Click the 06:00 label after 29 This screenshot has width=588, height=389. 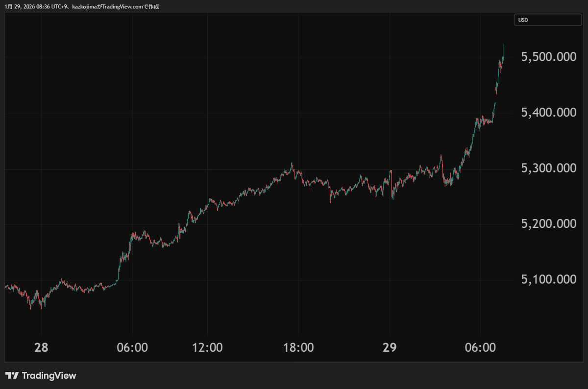pyautogui.click(x=480, y=348)
